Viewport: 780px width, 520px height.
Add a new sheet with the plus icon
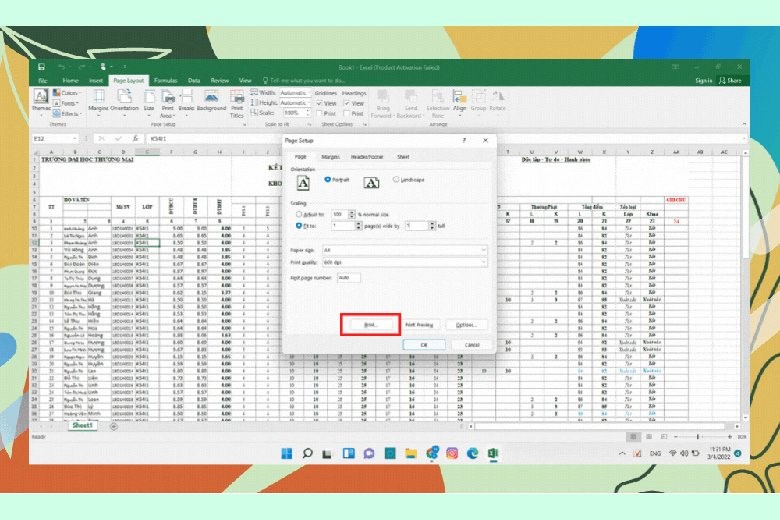click(113, 426)
